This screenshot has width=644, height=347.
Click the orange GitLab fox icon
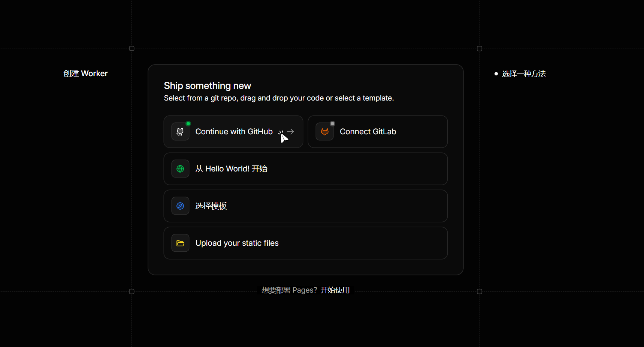pos(325,132)
